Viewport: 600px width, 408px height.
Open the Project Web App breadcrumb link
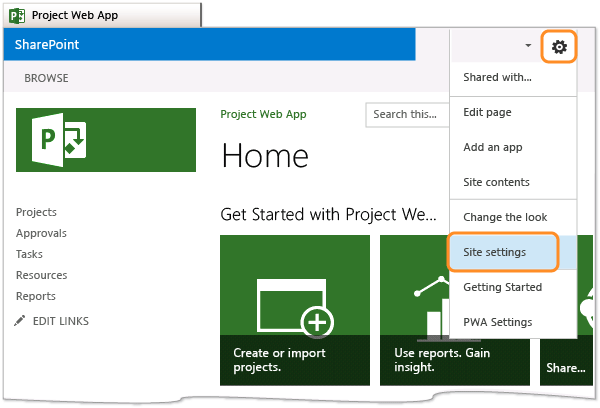[x=263, y=114]
